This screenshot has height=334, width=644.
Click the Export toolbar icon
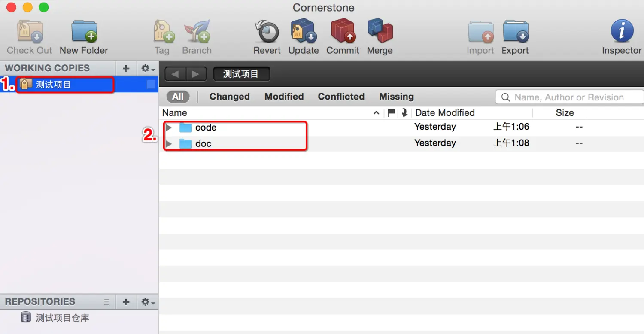(515, 31)
